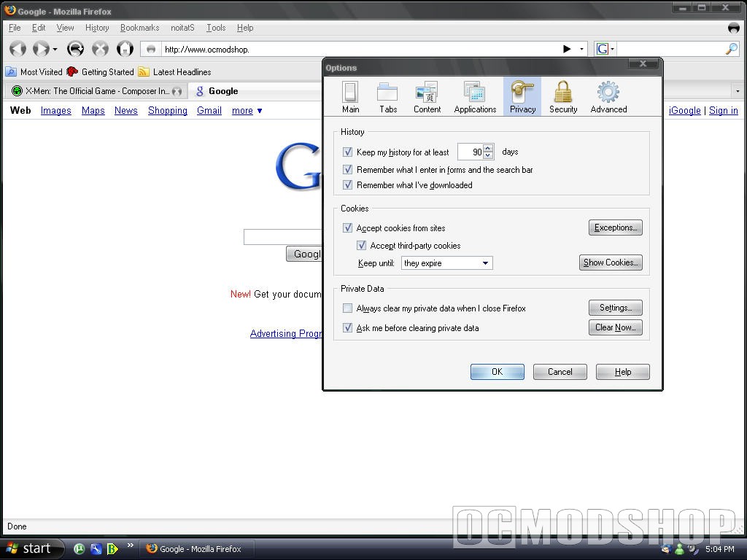Select the Privacy options panel
This screenshot has width=747, height=560.
pyautogui.click(x=522, y=97)
